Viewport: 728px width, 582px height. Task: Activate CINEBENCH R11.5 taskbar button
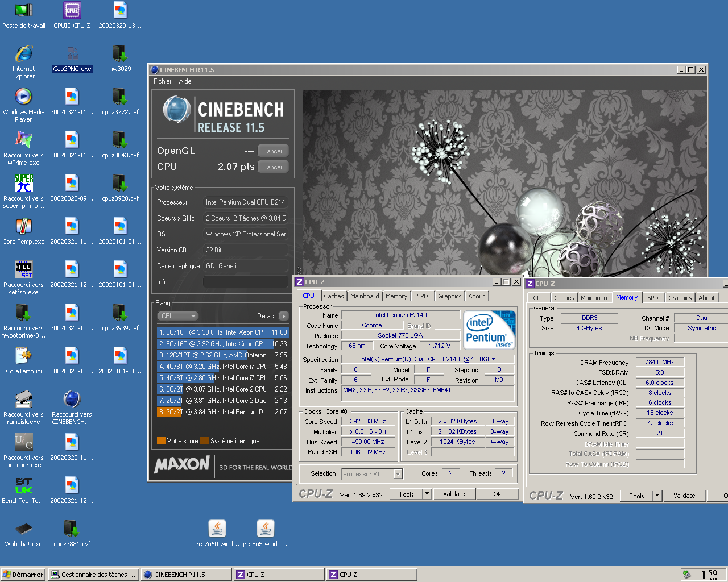point(187,575)
